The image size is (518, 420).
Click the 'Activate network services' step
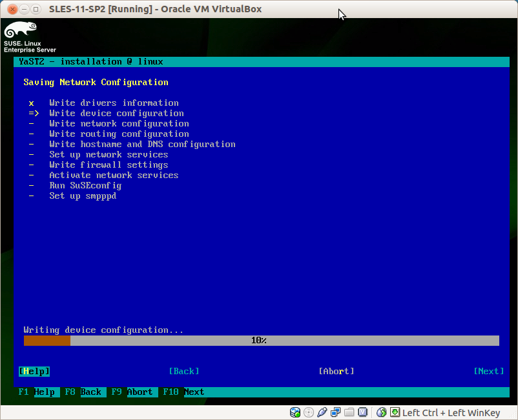pyautogui.click(x=114, y=175)
